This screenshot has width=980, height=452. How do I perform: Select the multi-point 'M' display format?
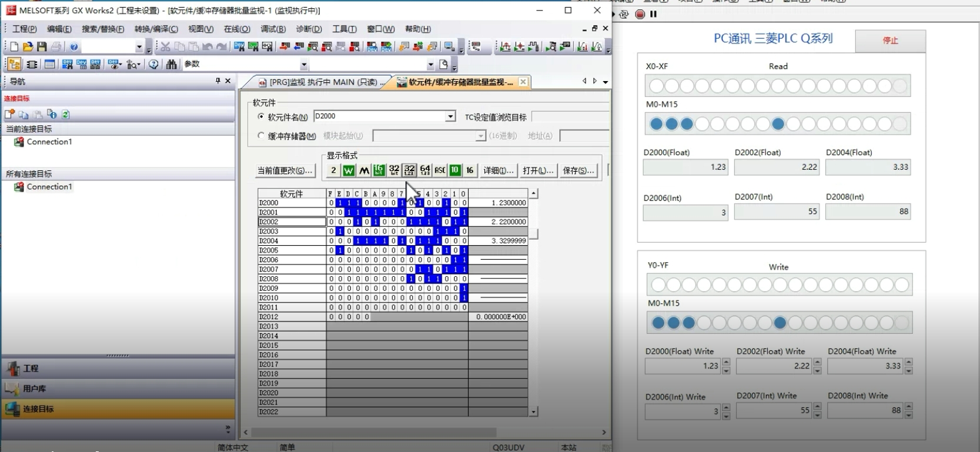pyautogui.click(x=364, y=170)
